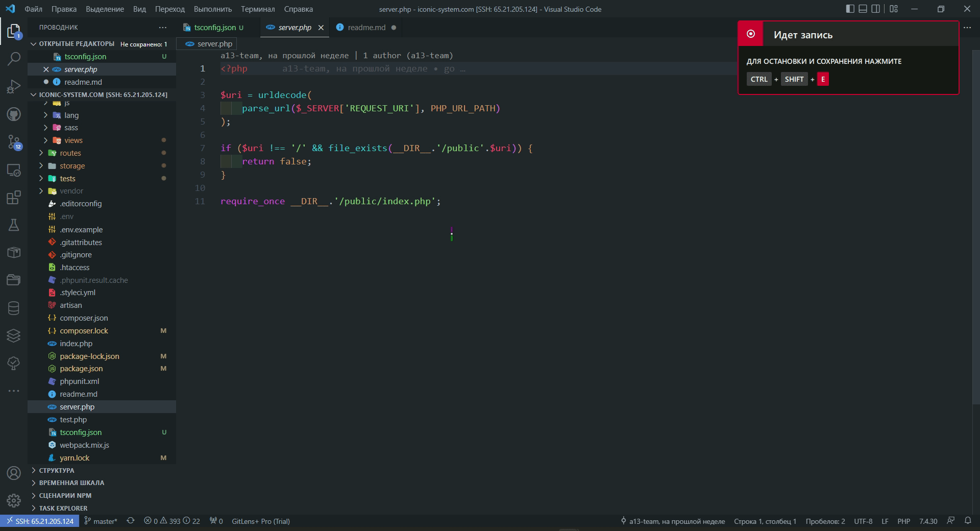Open composer.json in the explorer

tap(84, 318)
